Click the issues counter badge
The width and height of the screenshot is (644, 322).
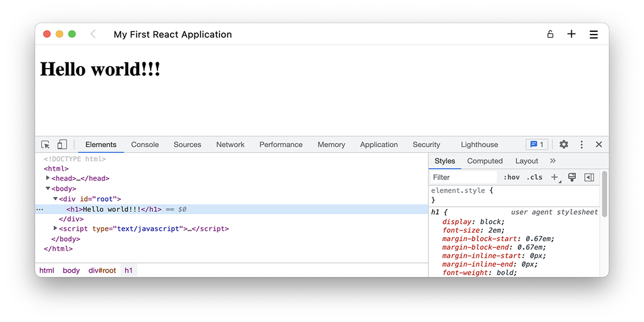tap(537, 145)
